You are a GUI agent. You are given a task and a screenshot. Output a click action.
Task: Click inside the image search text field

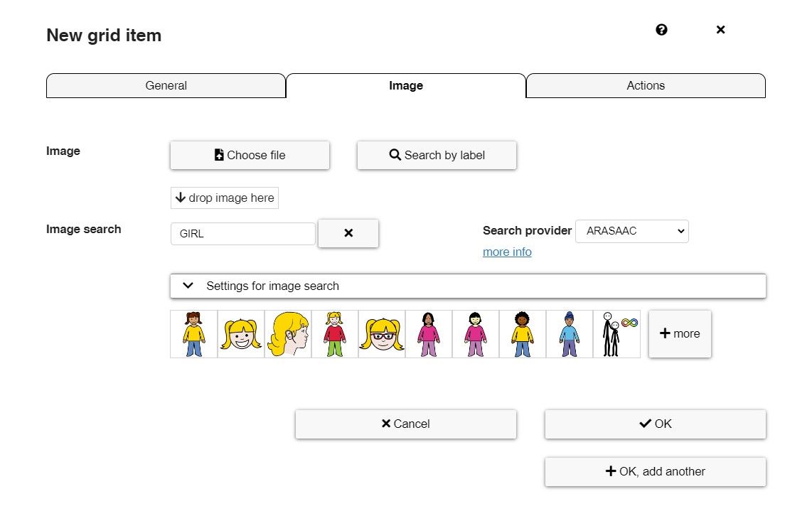click(x=242, y=233)
